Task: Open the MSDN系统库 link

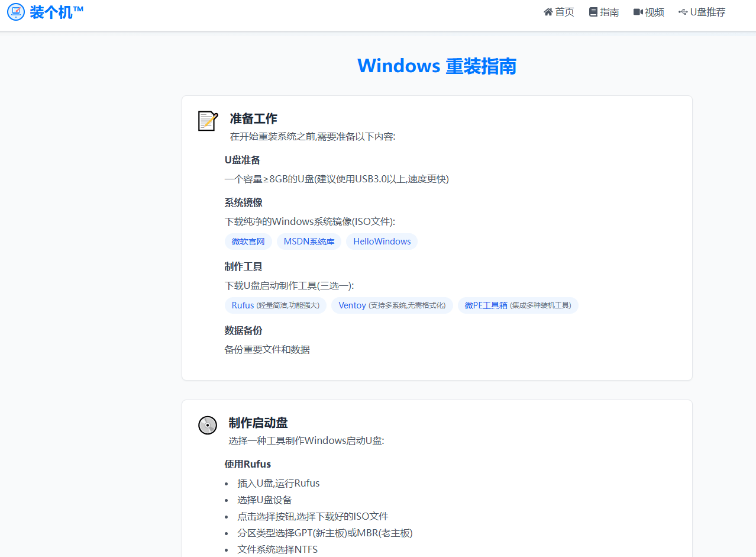Action: 309,242
